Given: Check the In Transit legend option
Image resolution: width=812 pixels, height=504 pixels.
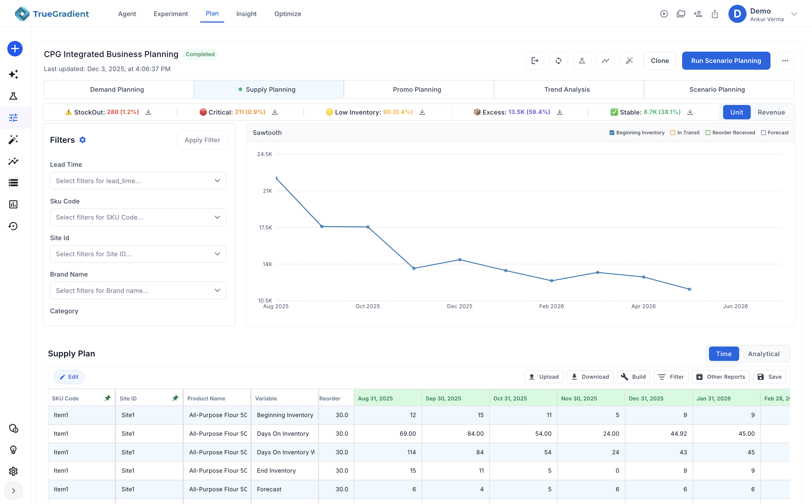Looking at the screenshot, I should tap(672, 132).
